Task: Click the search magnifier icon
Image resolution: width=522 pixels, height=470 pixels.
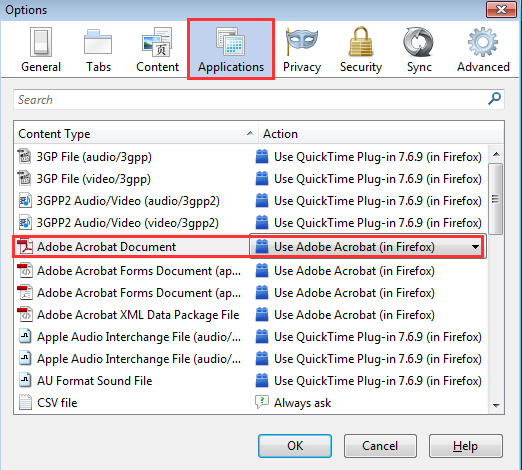Action: (494, 99)
